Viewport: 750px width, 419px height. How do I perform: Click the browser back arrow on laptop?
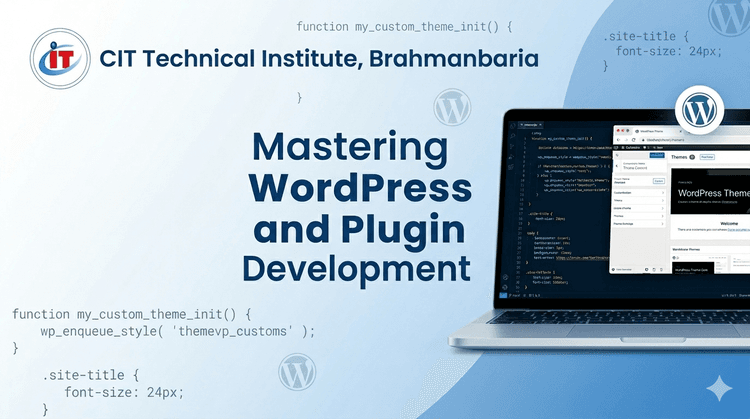(x=618, y=140)
